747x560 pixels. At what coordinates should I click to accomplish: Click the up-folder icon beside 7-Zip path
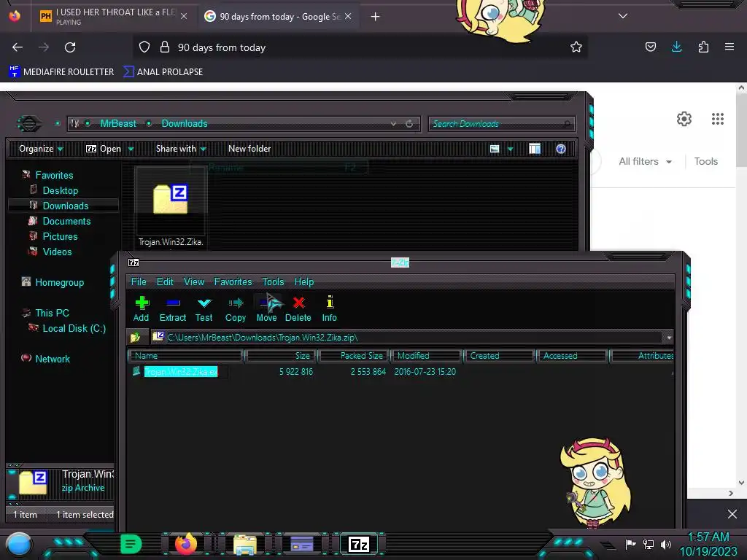click(x=135, y=337)
